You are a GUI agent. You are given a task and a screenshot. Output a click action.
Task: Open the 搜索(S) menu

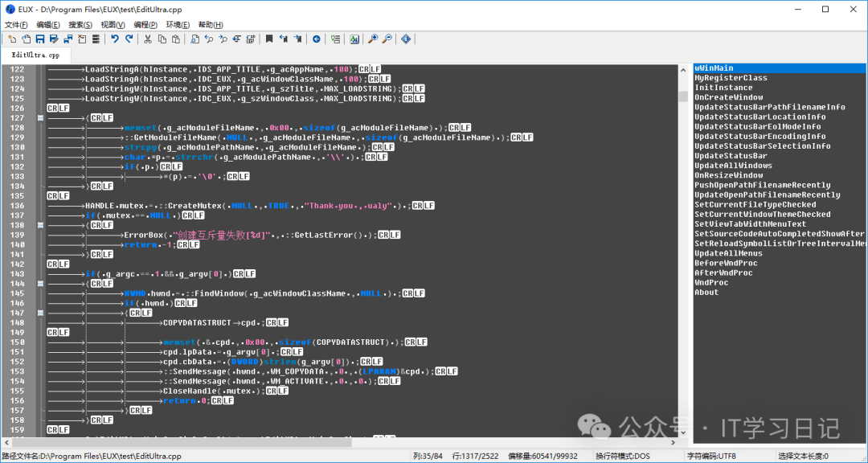pyautogui.click(x=80, y=25)
